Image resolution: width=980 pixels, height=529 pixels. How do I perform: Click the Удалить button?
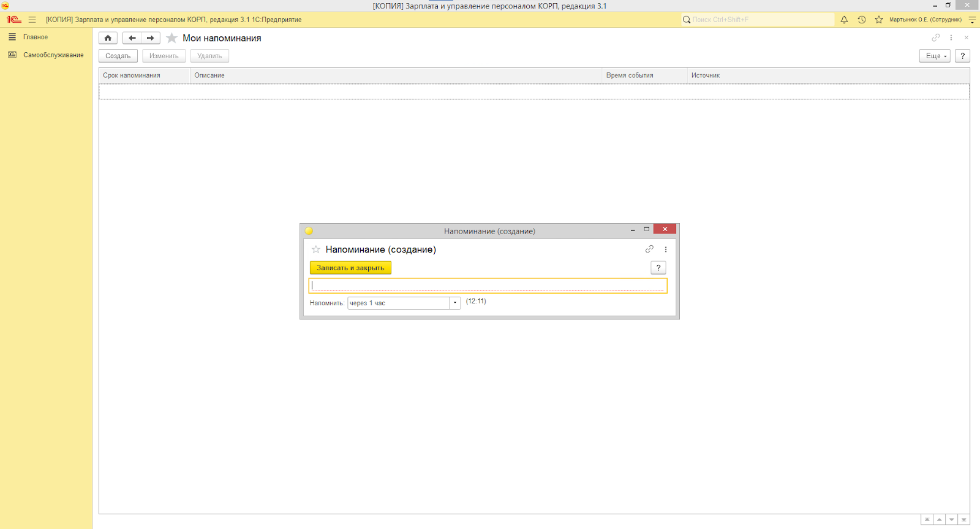tap(209, 56)
